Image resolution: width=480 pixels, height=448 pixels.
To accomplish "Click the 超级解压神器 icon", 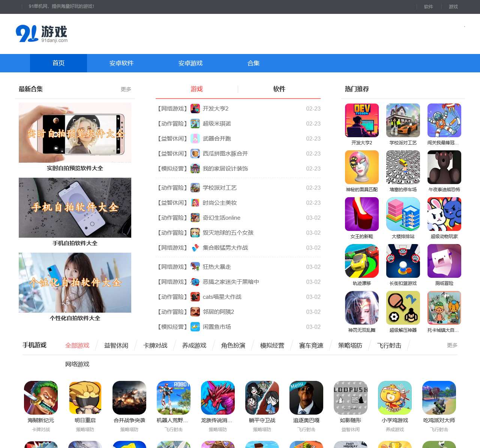I will click(403, 308).
